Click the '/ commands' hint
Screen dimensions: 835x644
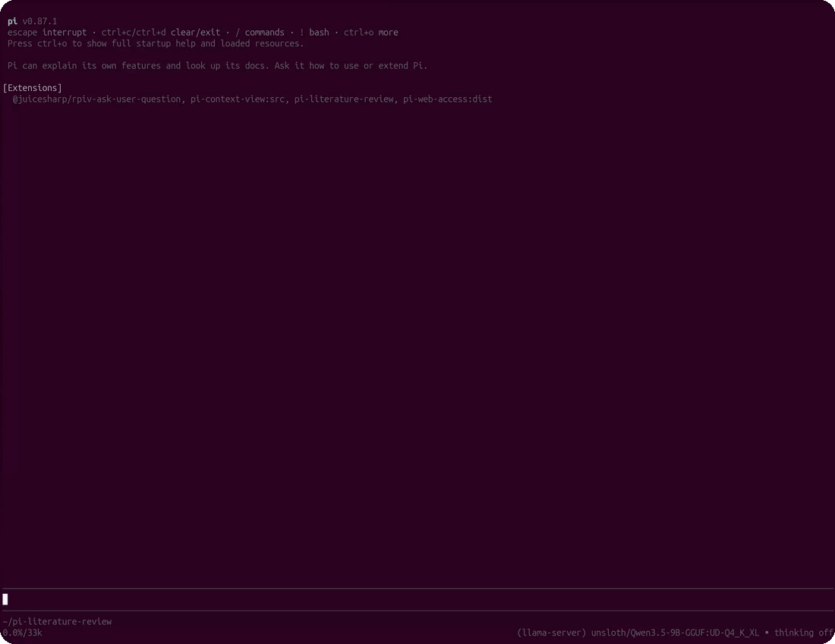(x=260, y=33)
